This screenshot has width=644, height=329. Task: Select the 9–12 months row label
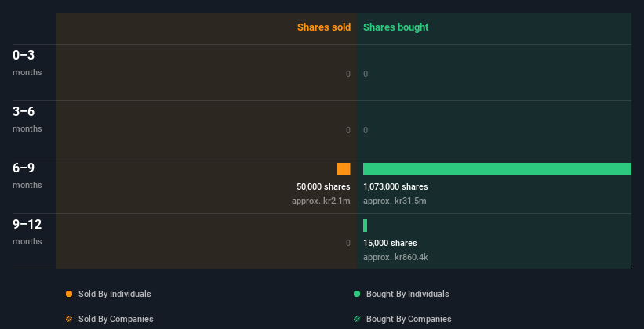[x=27, y=232]
